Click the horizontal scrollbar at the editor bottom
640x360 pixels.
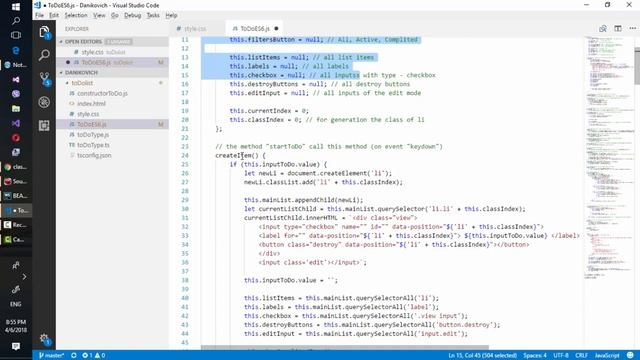(344, 348)
